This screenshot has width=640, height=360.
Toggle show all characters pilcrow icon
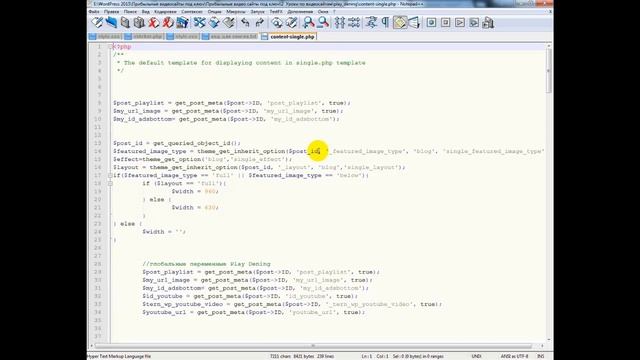click(x=385, y=23)
